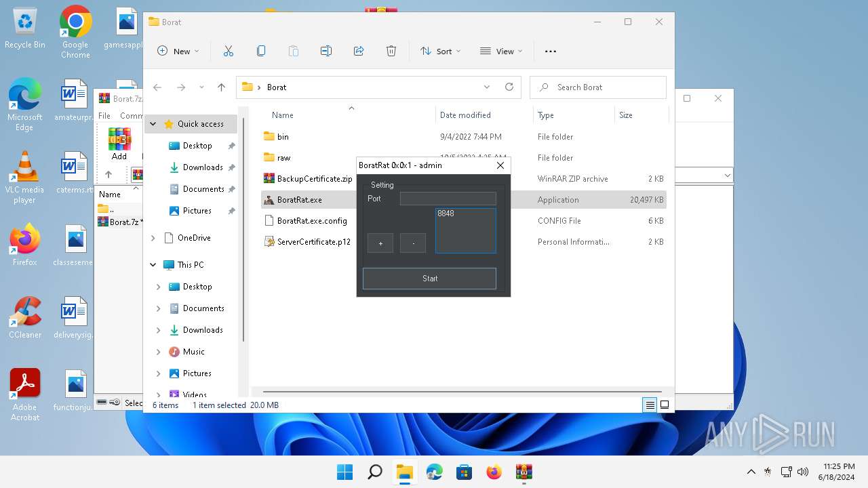Open the recent locations chevron
This screenshot has width=868, height=488.
[201, 87]
